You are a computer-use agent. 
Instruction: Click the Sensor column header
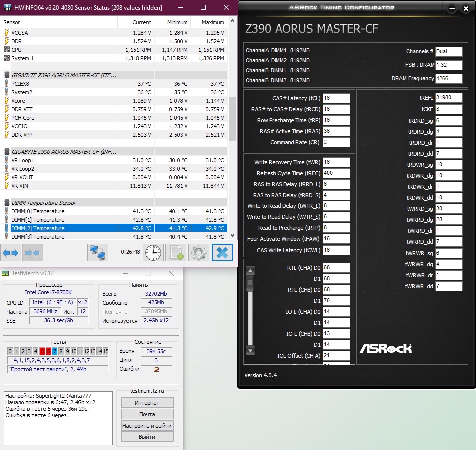pyautogui.click(x=59, y=22)
